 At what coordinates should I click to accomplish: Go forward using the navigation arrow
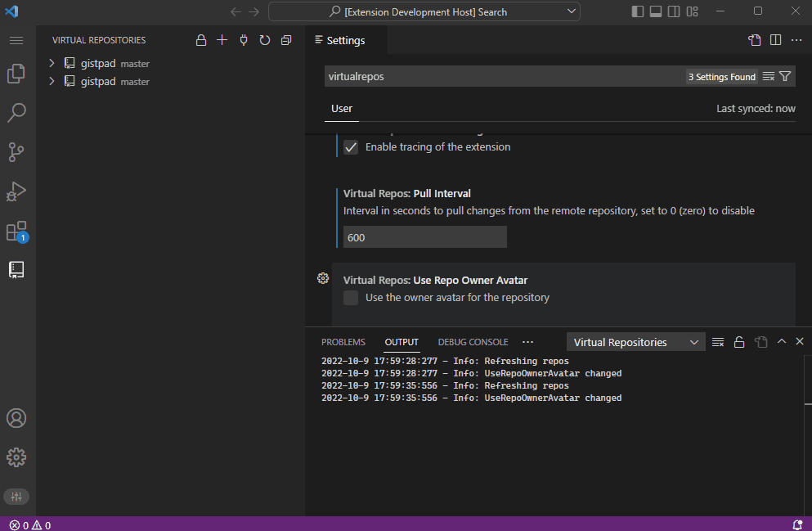253,11
